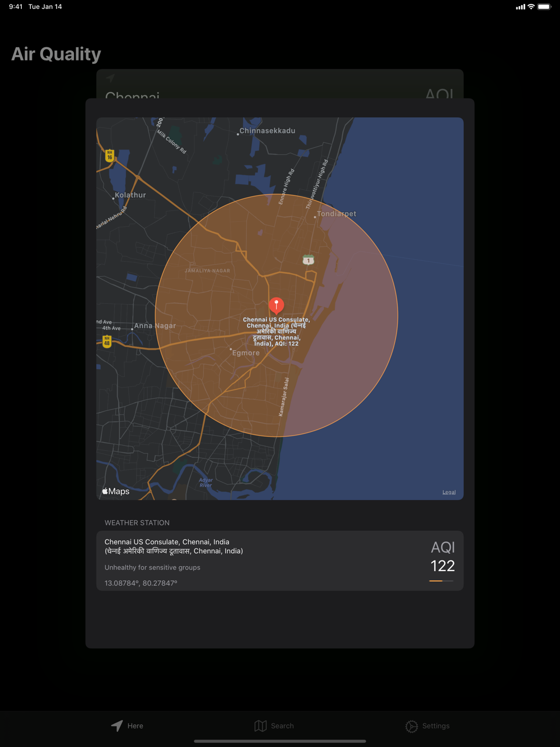Image resolution: width=560 pixels, height=747 pixels.
Task: Tap the route 1 highway shield
Action: 308,260
